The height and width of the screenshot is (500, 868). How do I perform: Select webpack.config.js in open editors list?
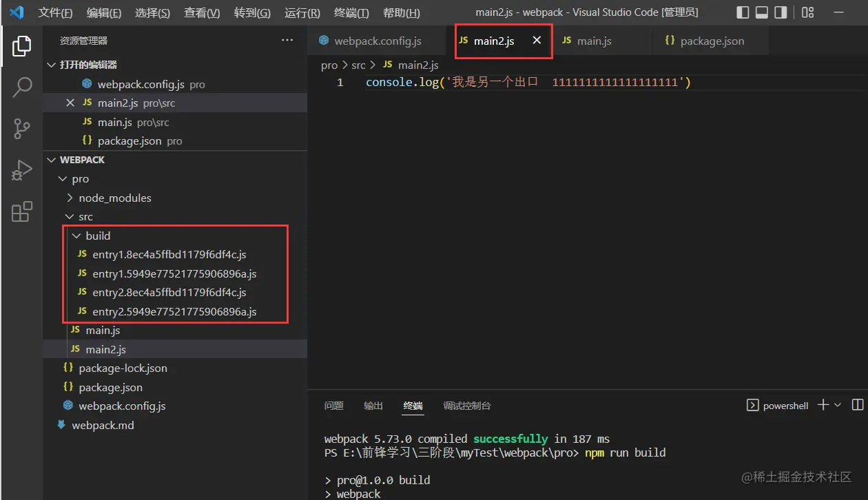click(175, 84)
